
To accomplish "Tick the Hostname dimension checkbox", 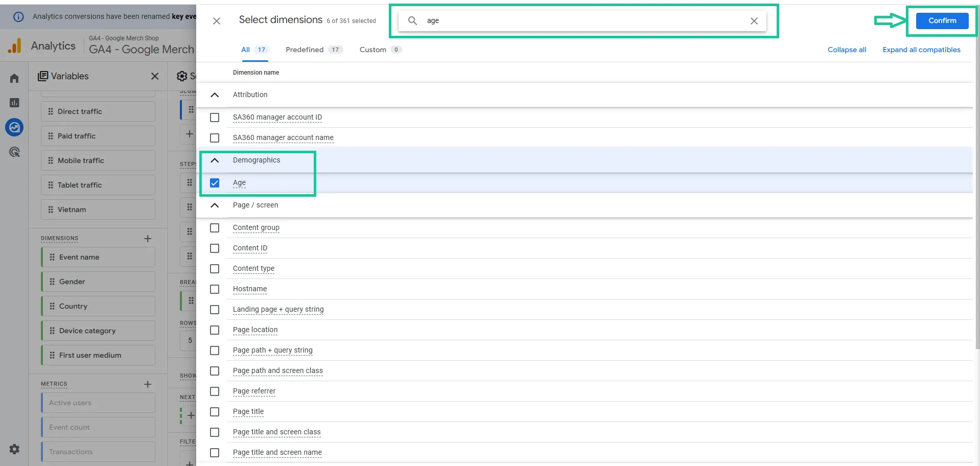I will 215,289.
